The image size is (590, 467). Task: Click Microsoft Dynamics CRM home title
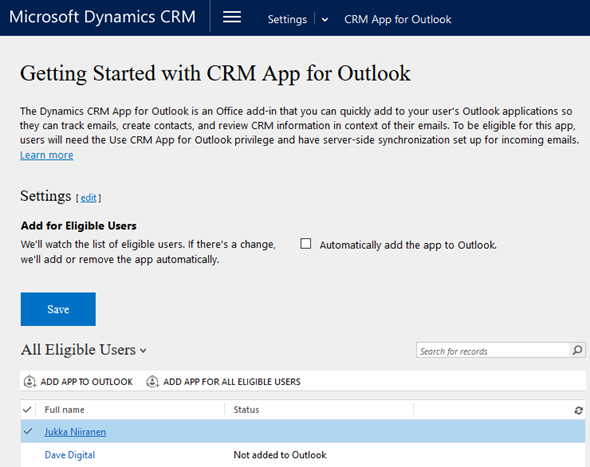pos(102,17)
